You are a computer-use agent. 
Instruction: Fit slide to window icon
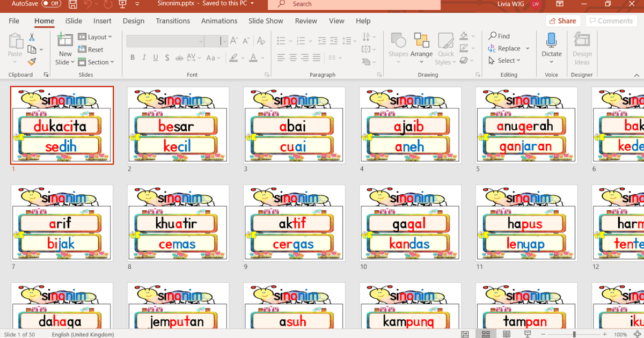click(x=638, y=334)
